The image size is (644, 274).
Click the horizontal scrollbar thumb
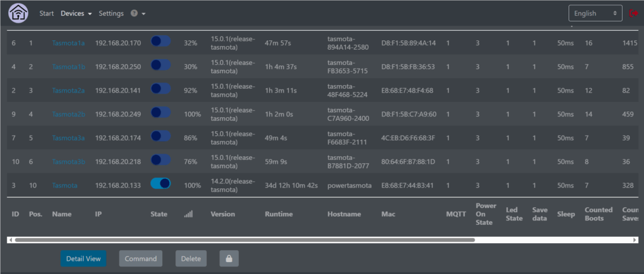point(245,239)
